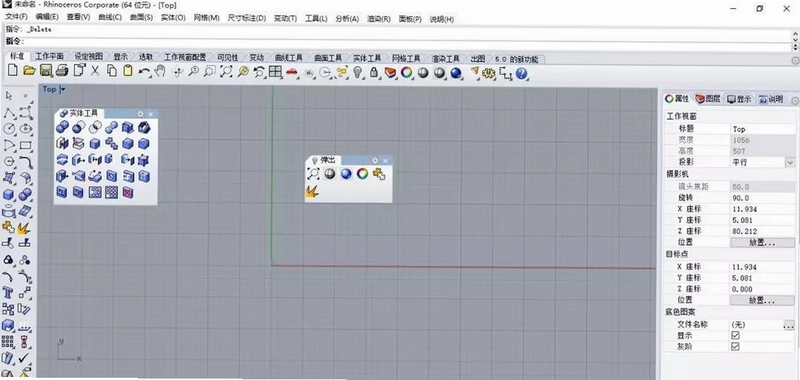Open the 曲线(C) menu
Viewport: 800px width, 380px height.
coord(110,18)
